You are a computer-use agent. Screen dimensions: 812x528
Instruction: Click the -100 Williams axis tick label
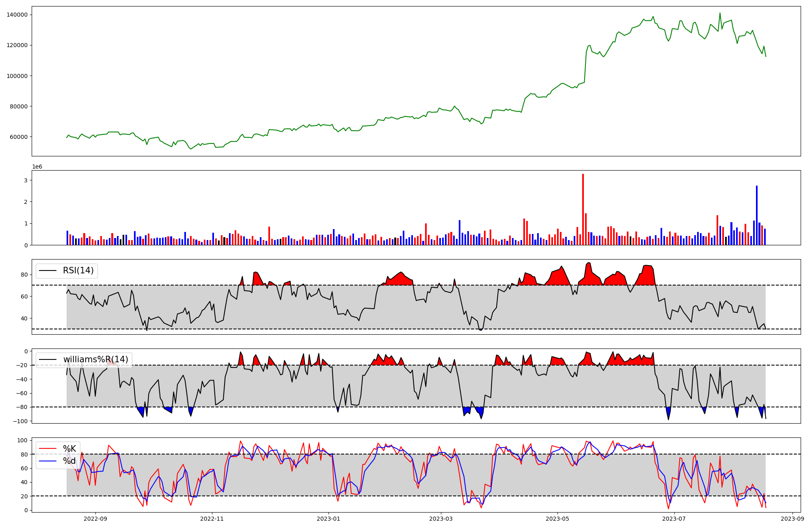pyautogui.click(x=20, y=421)
